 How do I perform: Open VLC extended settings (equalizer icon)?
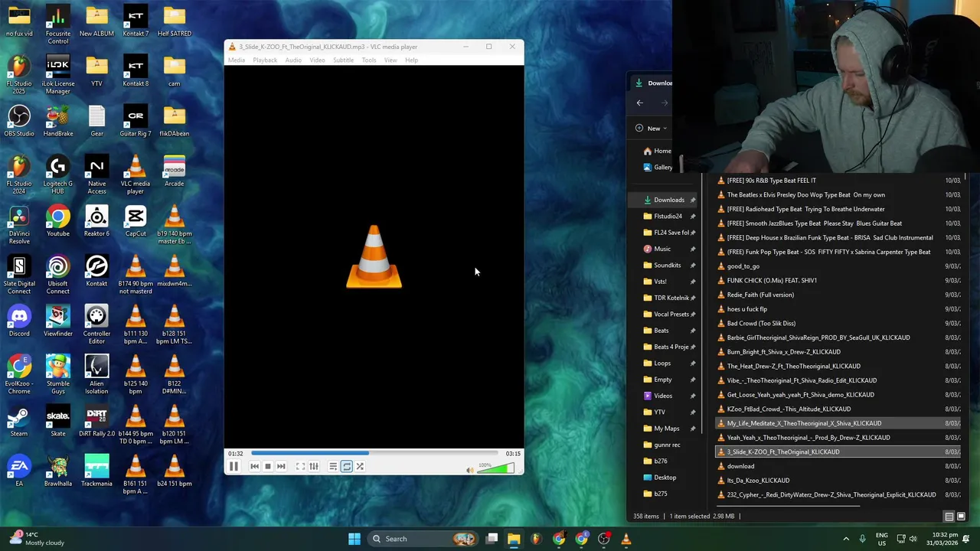coord(314,466)
